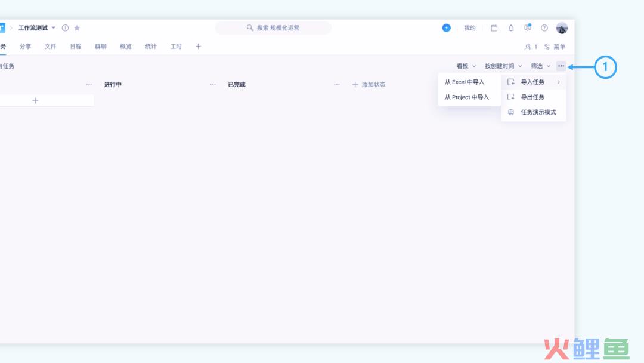Screen dimensions: 644x363
Task: Switch to the 统计 tab
Action: [x=151, y=47]
